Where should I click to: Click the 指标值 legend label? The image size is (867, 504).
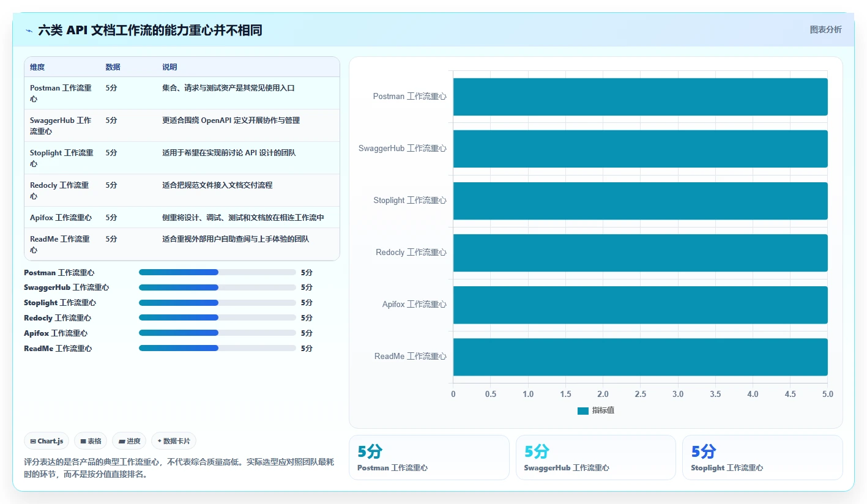click(603, 410)
